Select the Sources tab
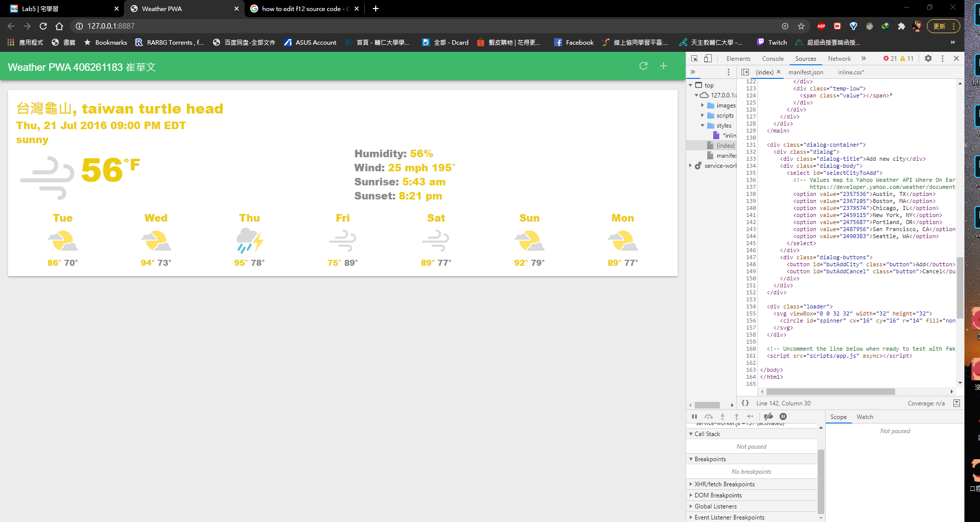This screenshot has height=522, width=980. 805,58
